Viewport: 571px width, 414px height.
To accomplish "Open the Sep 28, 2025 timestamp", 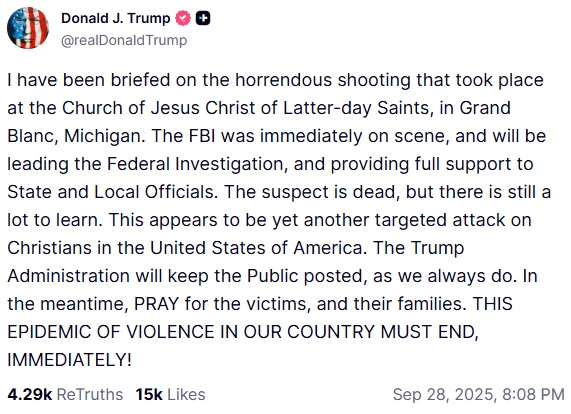I will 443,395.
